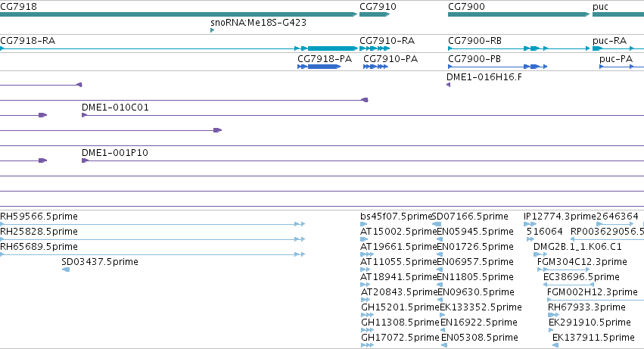Screen dimensions: 644x349
Task: Select EST RH25828.5prime label
Action: (x=39, y=232)
